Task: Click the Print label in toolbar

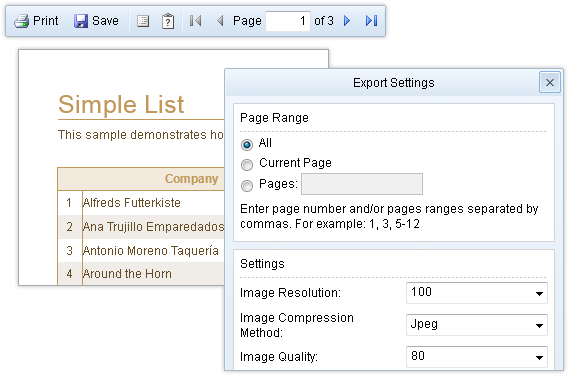Action: [x=45, y=21]
